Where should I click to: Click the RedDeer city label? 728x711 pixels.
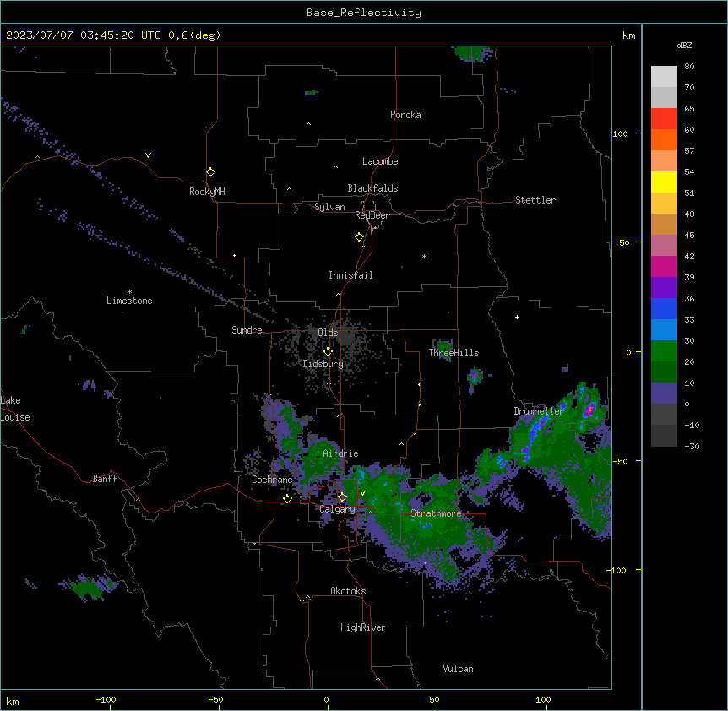click(x=372, y=215)
